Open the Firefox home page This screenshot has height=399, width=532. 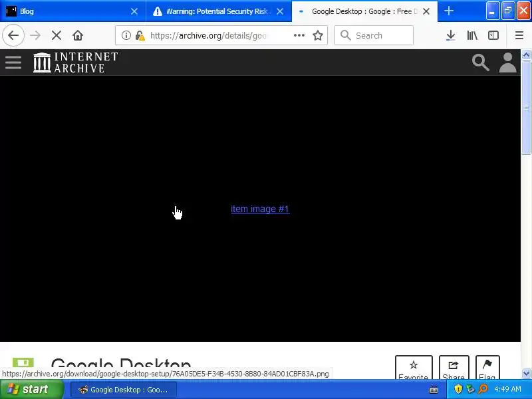coord(78,35)
